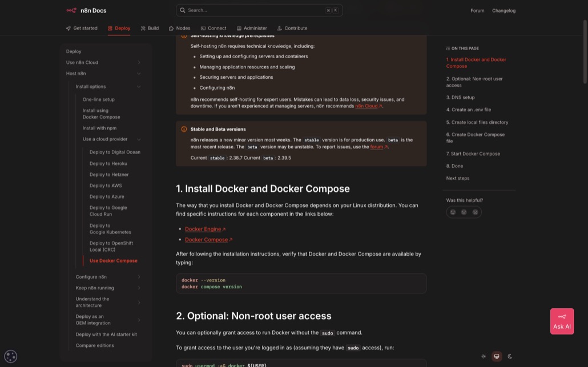This screenshot has width=588, height=367.
Task: Open the Changelog link
Action: click(504, 11)
